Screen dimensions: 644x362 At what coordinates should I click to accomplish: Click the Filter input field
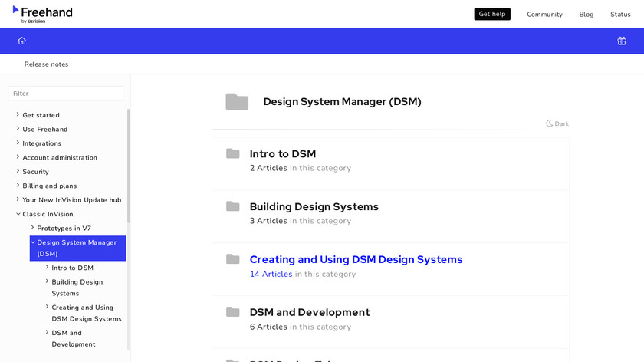point(66,94)
